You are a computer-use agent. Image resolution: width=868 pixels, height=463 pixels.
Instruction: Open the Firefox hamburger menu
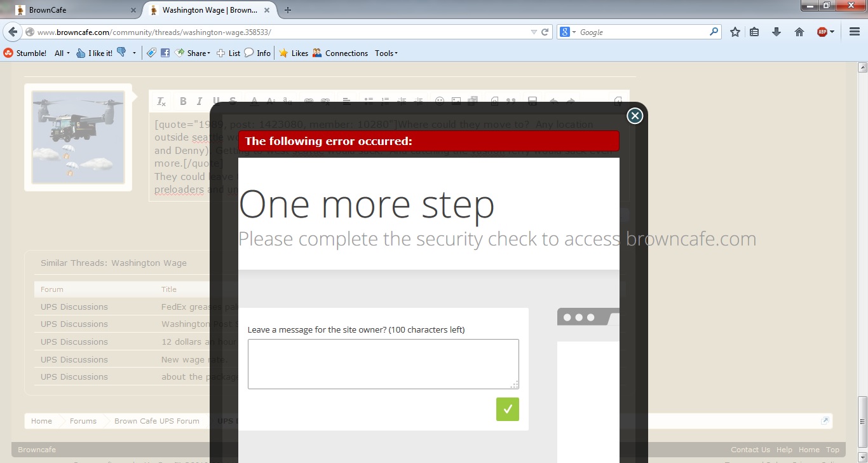(x=855, y=32)
